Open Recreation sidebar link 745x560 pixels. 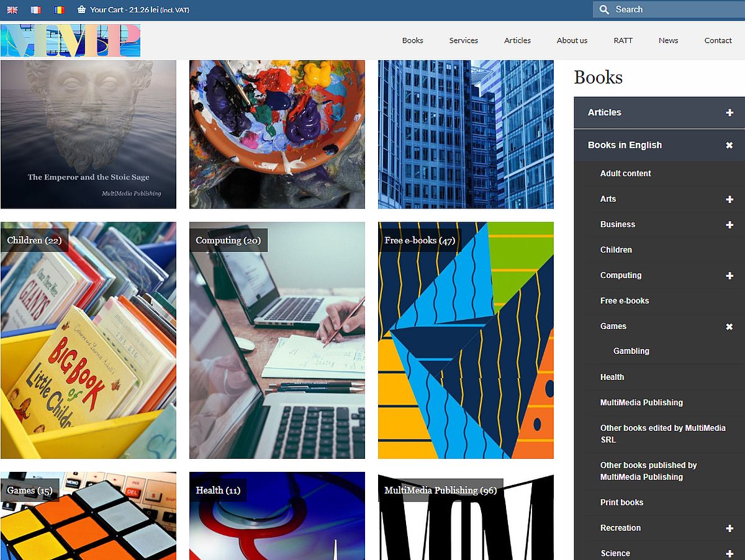pos(620,528)
